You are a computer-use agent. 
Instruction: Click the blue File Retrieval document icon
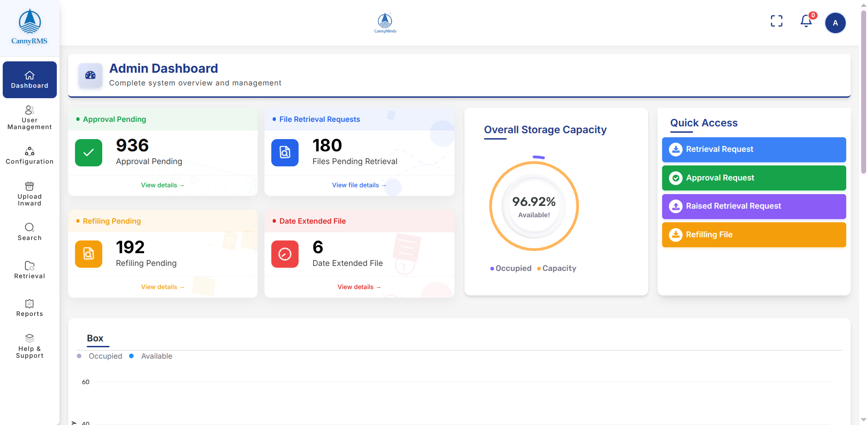tap(285, 153)
